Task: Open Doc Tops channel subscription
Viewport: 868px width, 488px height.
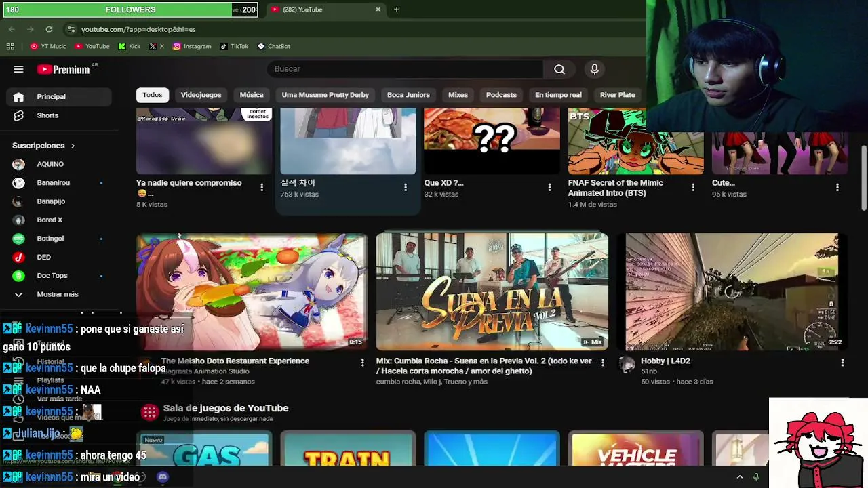Action: click(x=59, y=276)
